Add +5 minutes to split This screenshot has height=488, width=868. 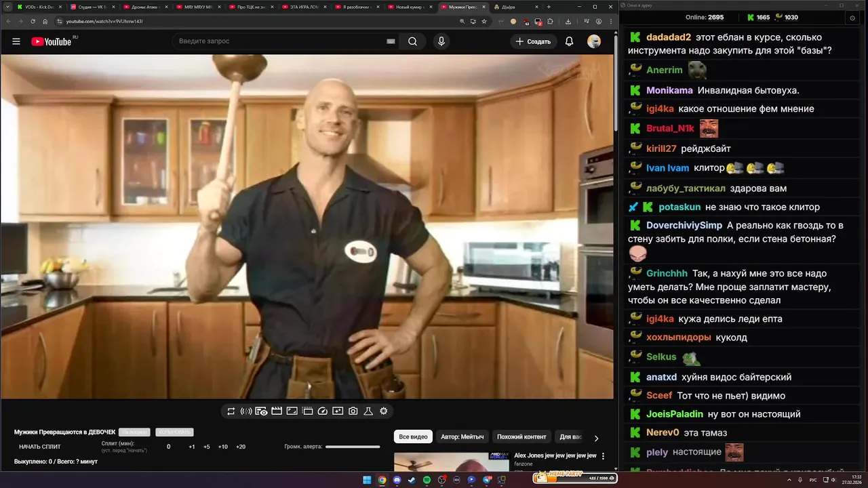(207, 447)
